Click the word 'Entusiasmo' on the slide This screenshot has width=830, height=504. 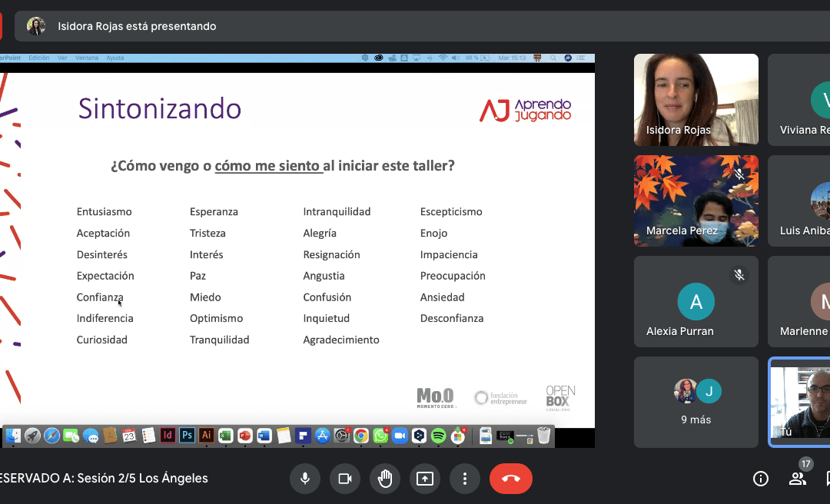tap(105, 212)
